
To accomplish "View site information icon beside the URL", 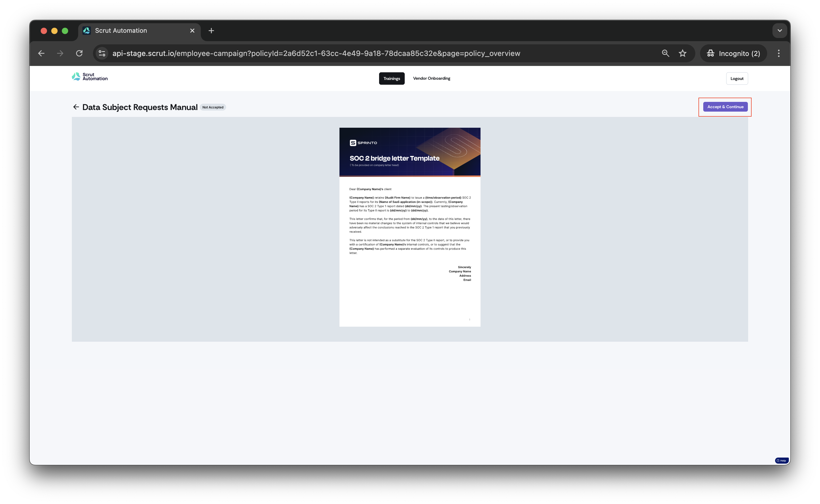I will (102, 53).
